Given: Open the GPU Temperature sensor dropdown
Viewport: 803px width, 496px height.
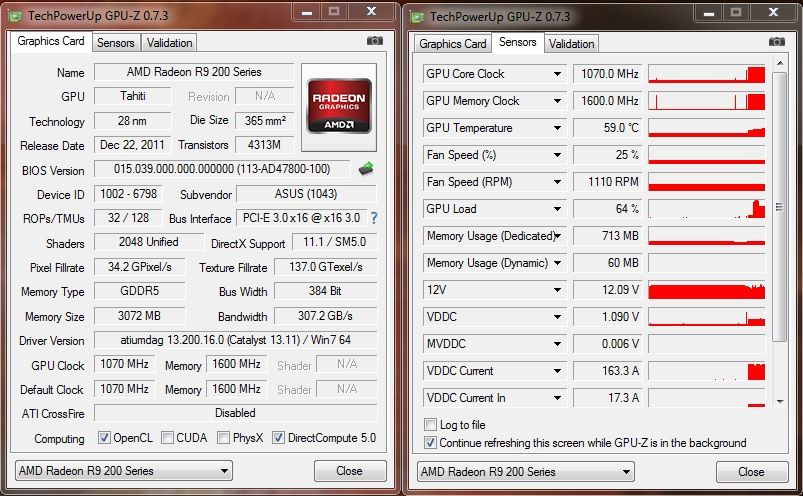Looking at the screenshot, I should click(558, 128).
